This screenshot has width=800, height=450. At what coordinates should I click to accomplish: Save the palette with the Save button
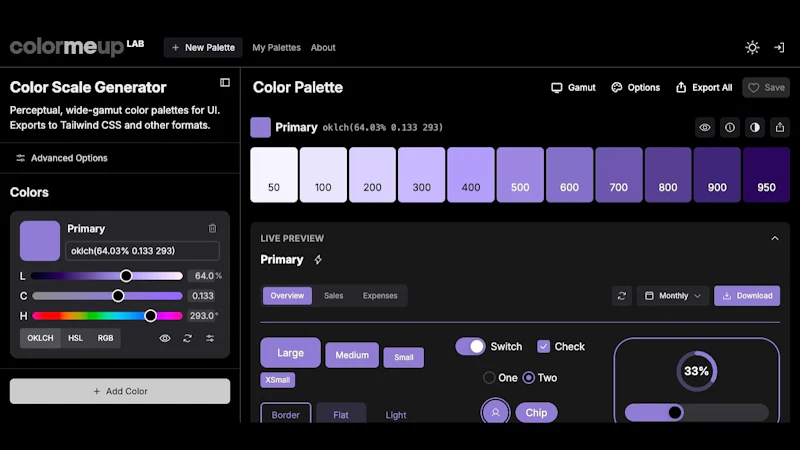766,88
